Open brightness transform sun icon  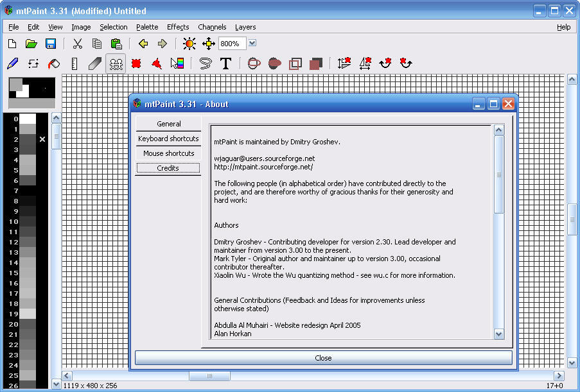(x=189, y=44)
